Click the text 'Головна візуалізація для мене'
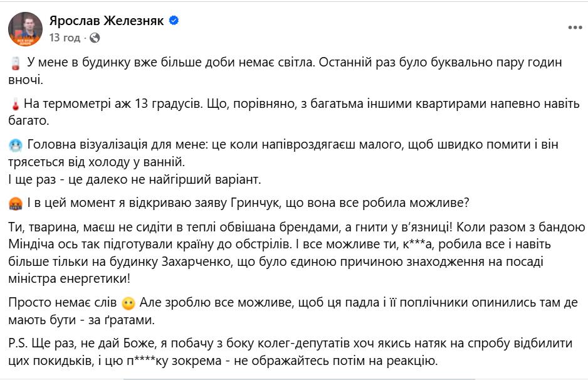588x380 pixels. tap(116, 144)
